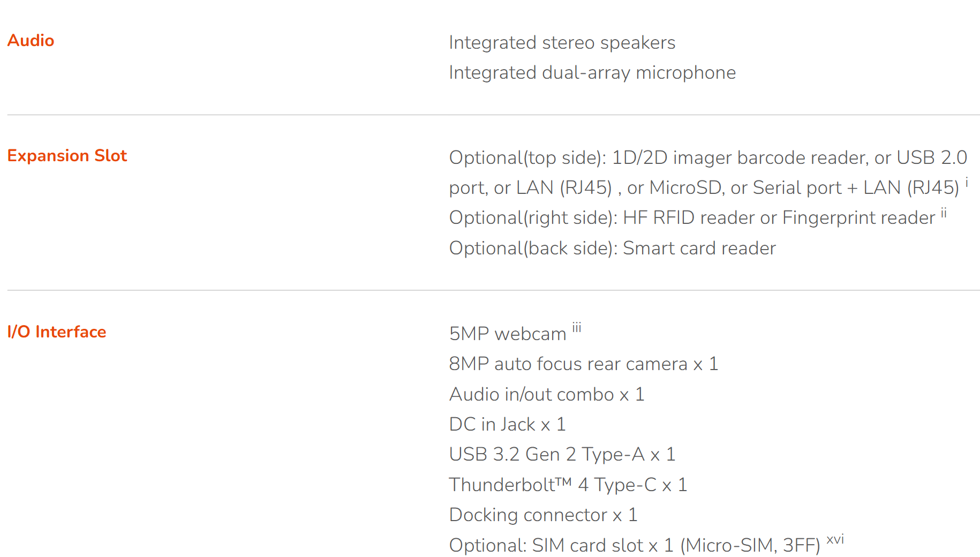Viewport: 980px width, 557px height.
Task: Click the Optional(back side) Smart card reader line
Action: pyautogui.click(x=612, y=249)
